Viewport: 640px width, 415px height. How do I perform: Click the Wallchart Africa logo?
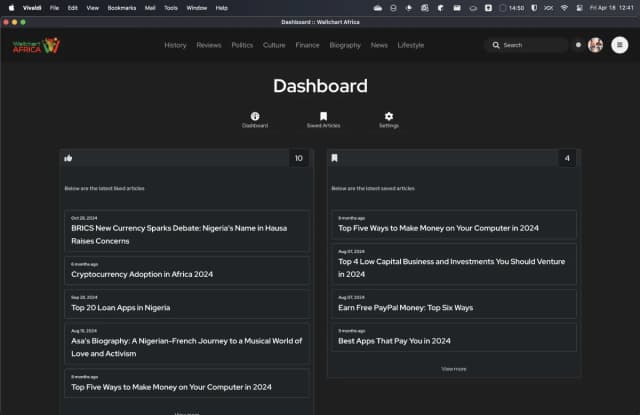click(x=36, y=45)
